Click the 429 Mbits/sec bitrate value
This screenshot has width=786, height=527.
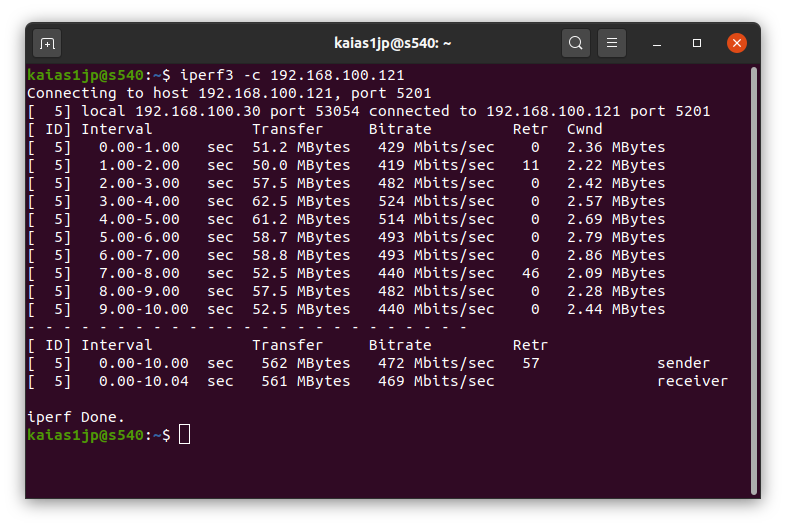(436, 147)
